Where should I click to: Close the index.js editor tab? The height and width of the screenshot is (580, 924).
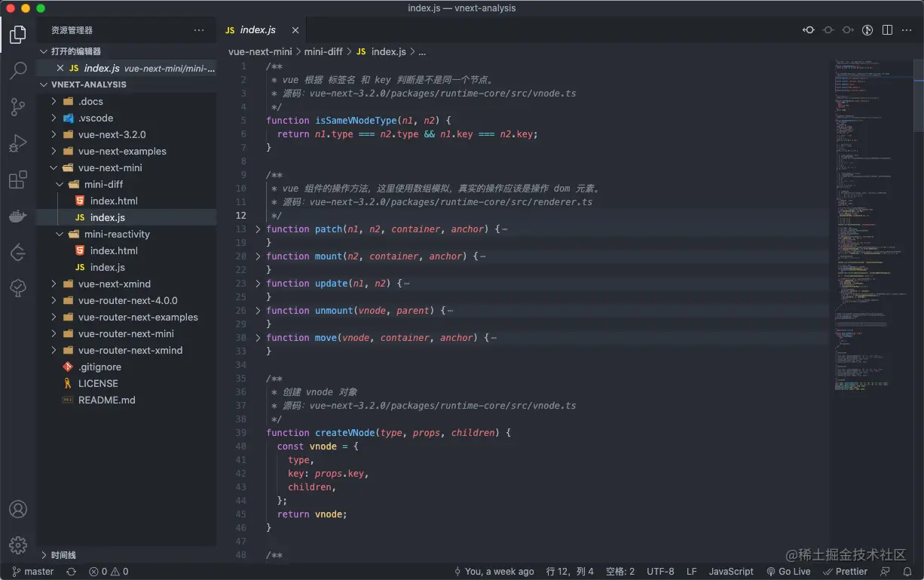[295, 30]
